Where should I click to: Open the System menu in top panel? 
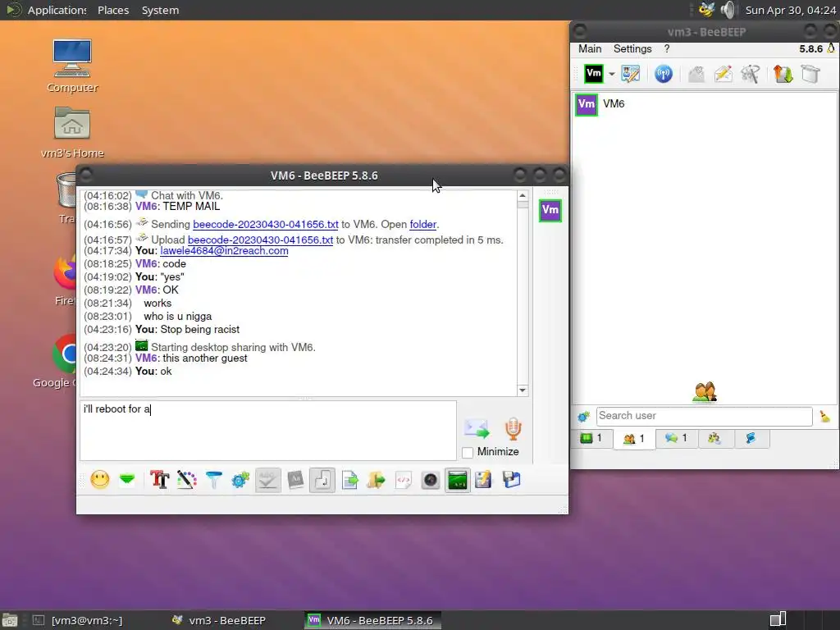click(x=160, y=10)
